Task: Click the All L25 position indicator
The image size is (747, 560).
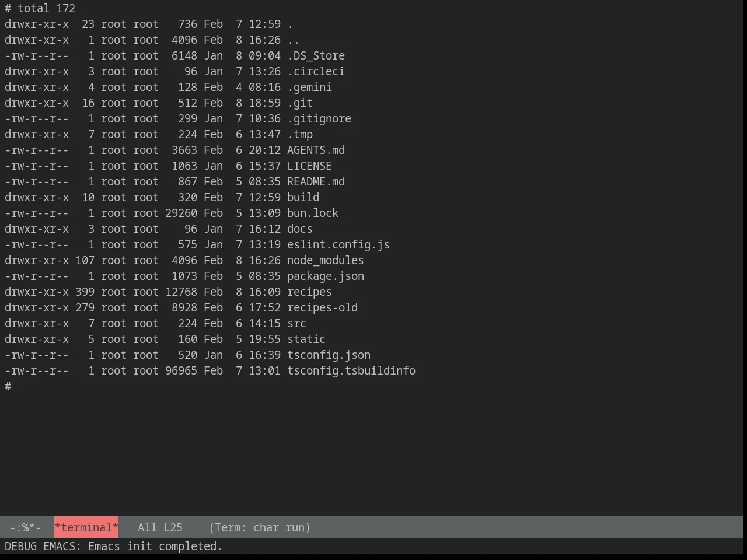Action: pos(160,527)
